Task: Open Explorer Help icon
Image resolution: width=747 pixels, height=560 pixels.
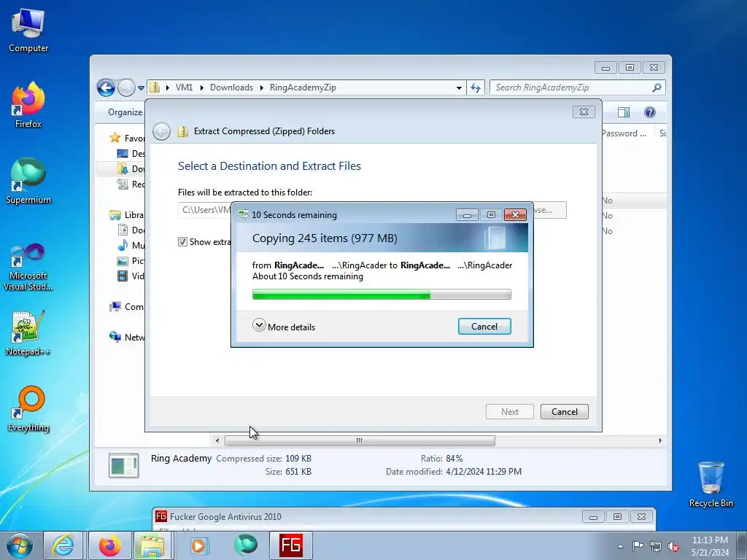Action: tap(650, 112)
